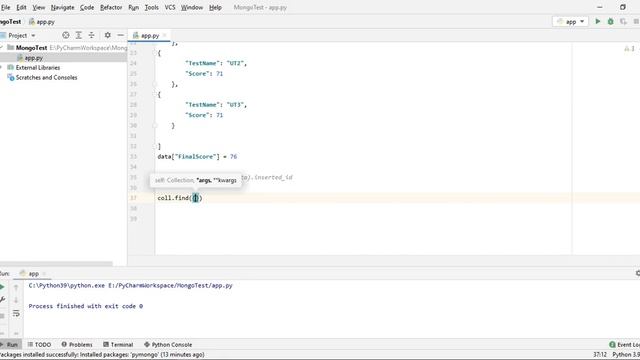Open the Terminal tool window
Screen dimensions: 640x360
(118, 344)
